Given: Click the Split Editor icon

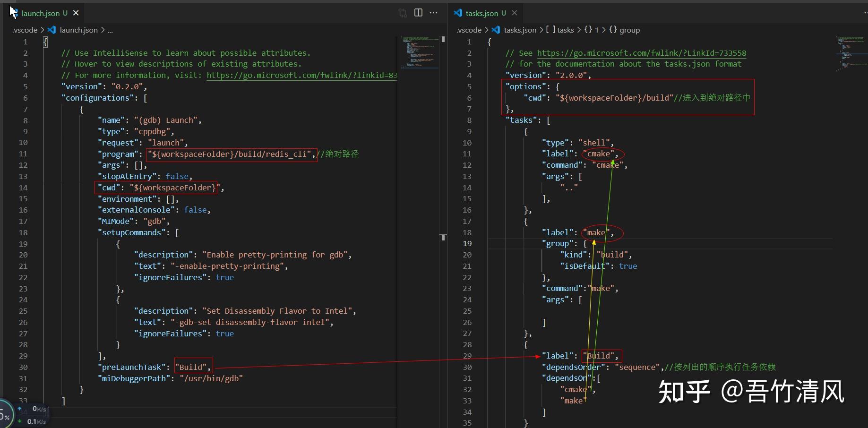Looking at the screenshot, I should pyautogui.click(x=418, y=13).
